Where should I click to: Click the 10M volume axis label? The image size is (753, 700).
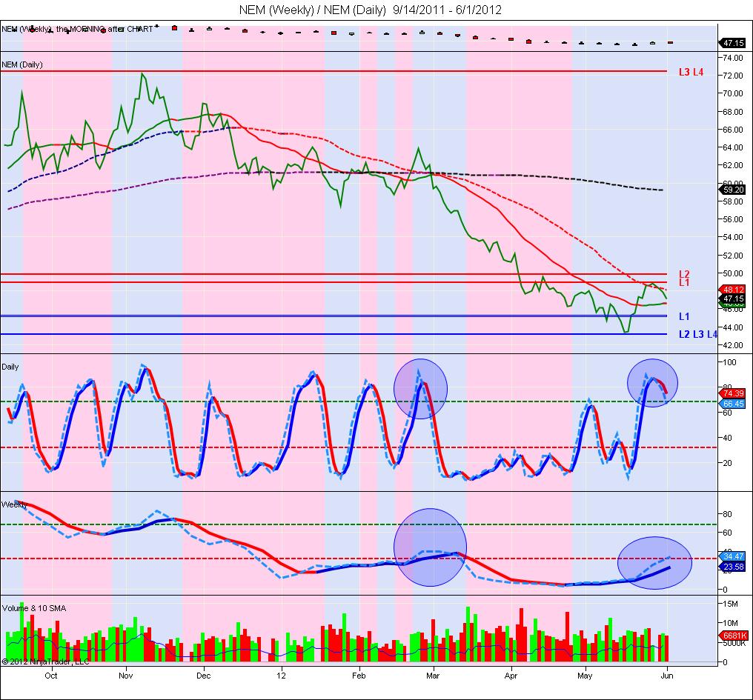coord(731,623)
